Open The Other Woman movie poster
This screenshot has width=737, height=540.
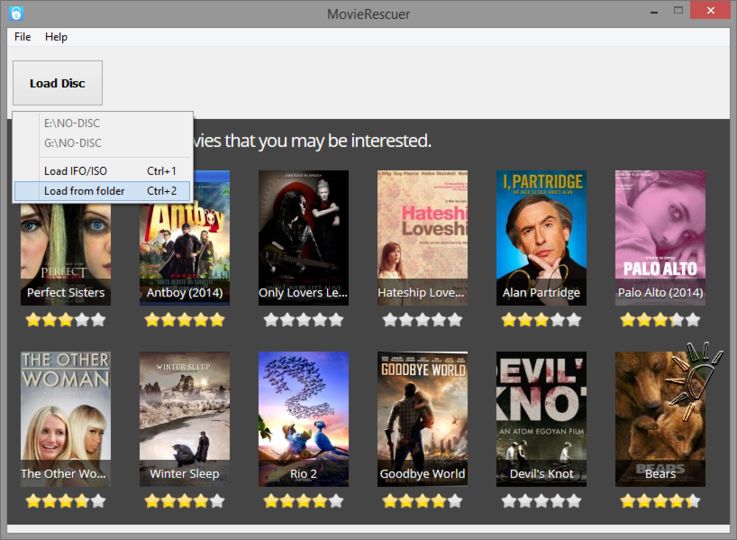66,419
